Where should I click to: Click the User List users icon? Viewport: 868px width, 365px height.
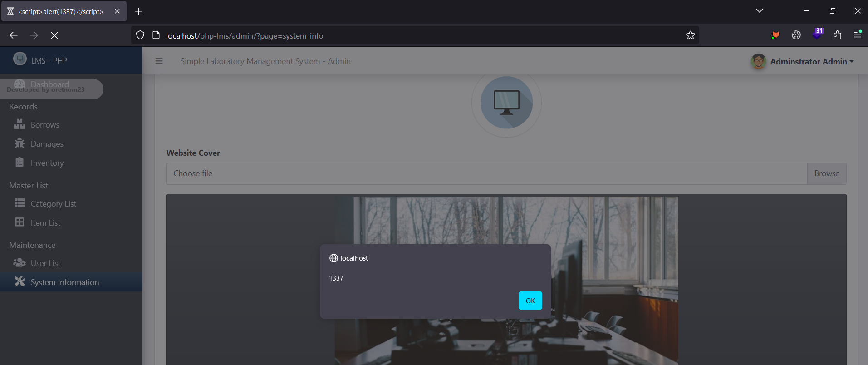point(20,262)
